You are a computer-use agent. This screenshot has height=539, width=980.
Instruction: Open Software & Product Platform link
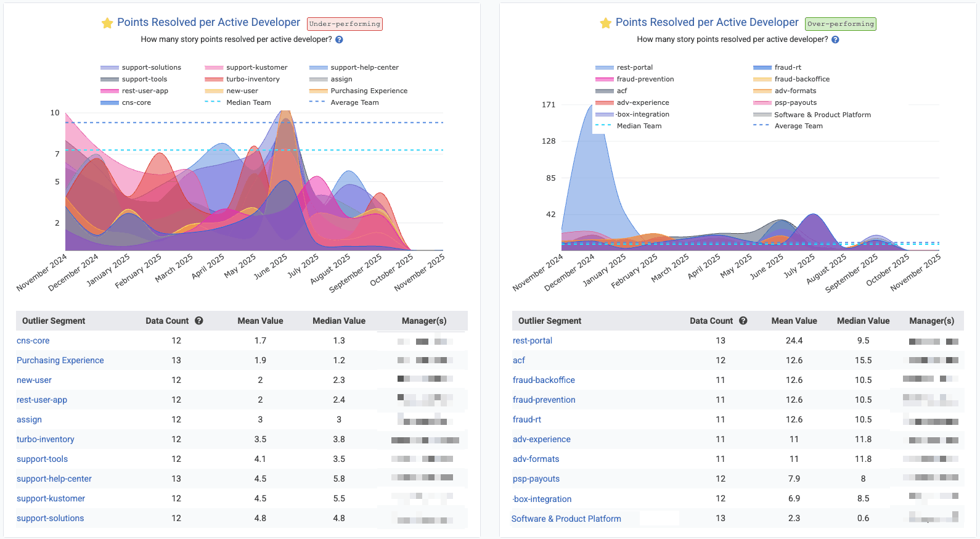(566, 519)
